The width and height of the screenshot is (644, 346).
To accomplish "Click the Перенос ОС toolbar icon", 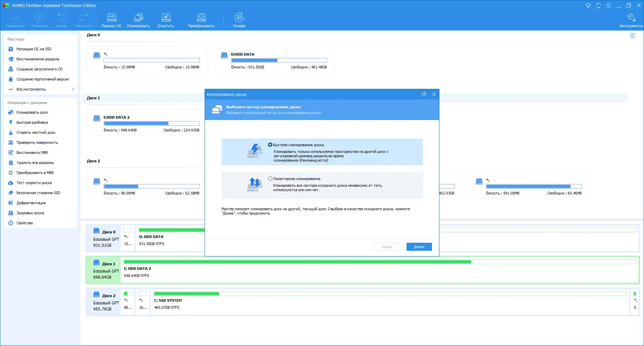I will pyautogui.click(x=111, y=20).
